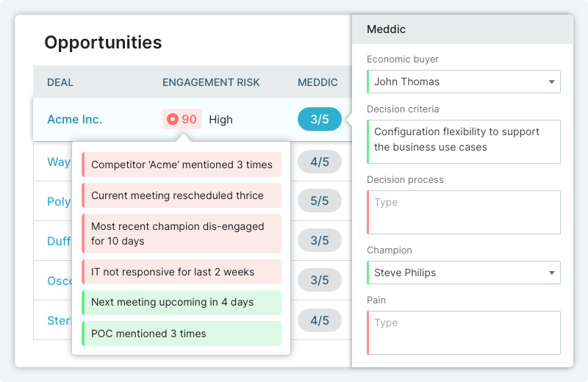The image size is (588, 382).
Task: Open the partially hidden Poly deal link
Action: 59,201
